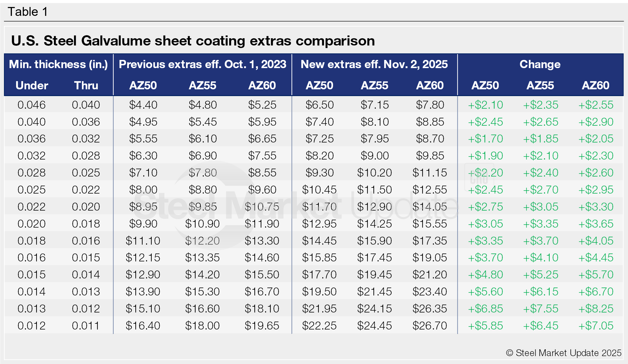Screen dimensions: 628x364
Task: Click the "Under" column header
Action: (32, 85)
